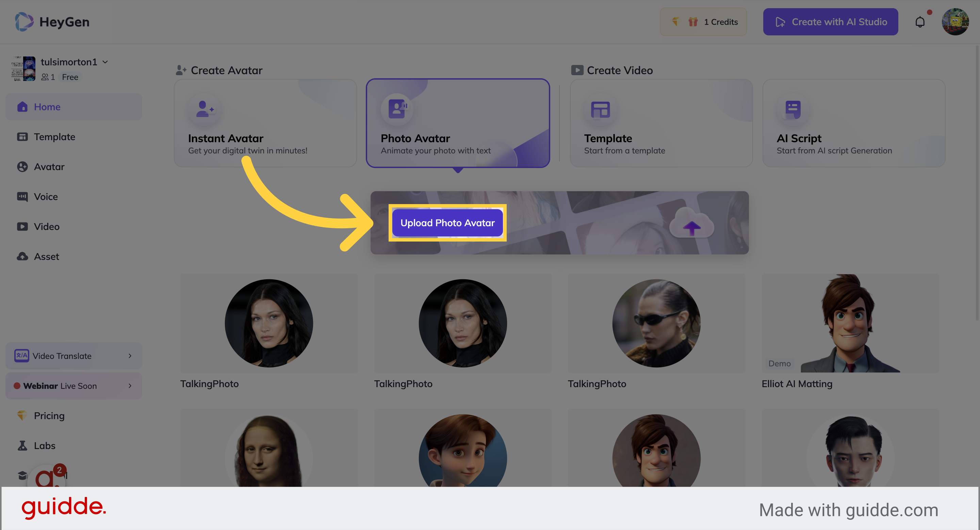The width and height of the screenshot is (980, 530).
Task: Expand the tulsimorton1 account menu
Action: point(75,62)
